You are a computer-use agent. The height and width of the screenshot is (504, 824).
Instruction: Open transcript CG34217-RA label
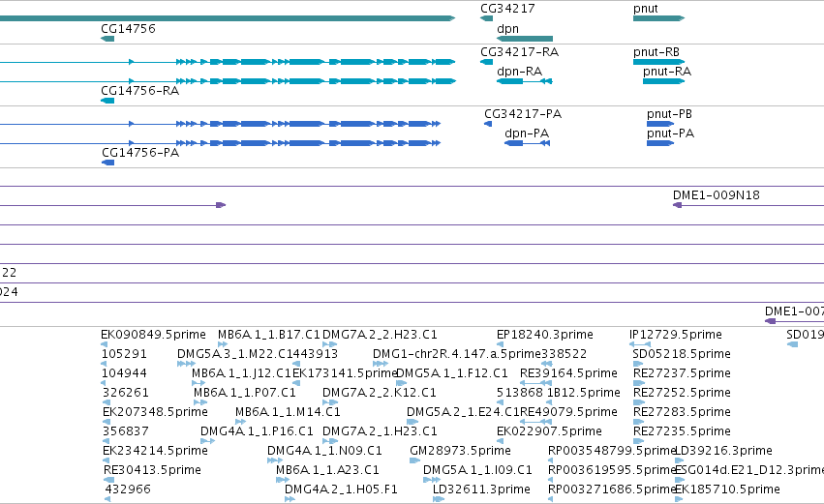[x=519, y=52]
